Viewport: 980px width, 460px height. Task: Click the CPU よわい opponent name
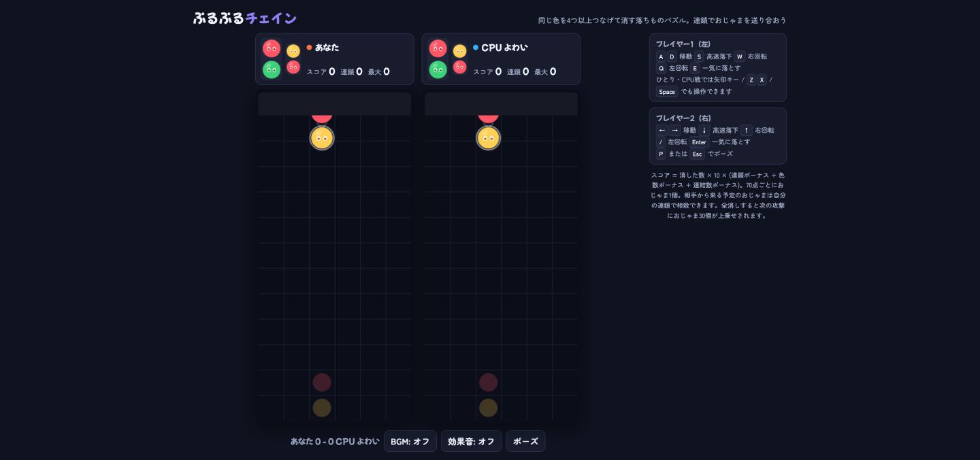(504, 48)
